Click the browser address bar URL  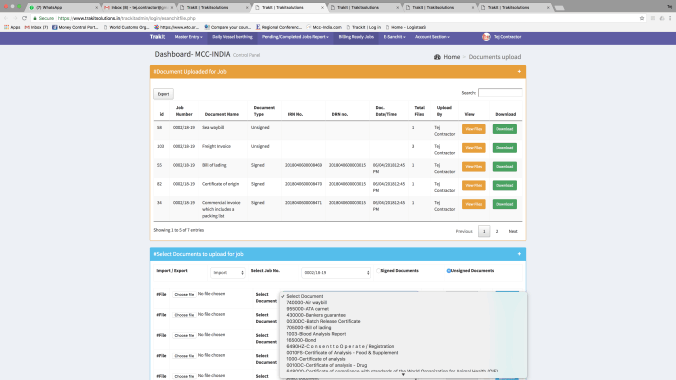[127, 18]
